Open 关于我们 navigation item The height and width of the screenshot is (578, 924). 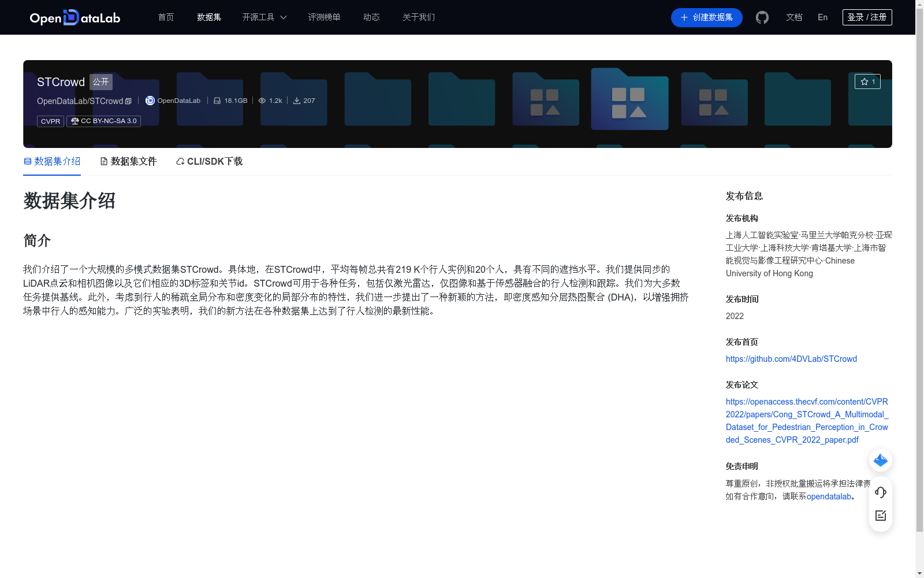pos(419,17)
